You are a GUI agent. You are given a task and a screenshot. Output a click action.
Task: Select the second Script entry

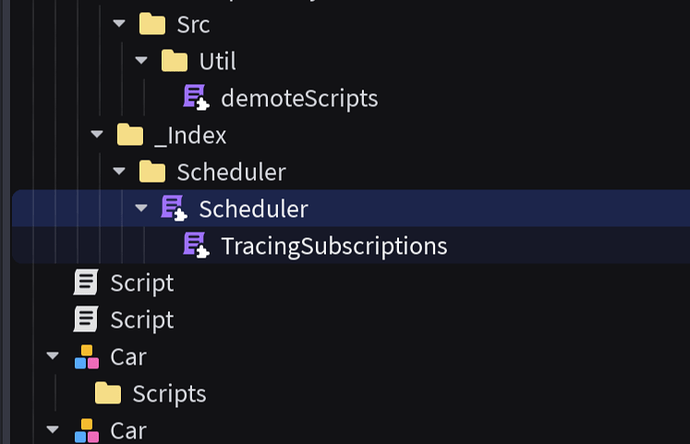pos(142,320)
